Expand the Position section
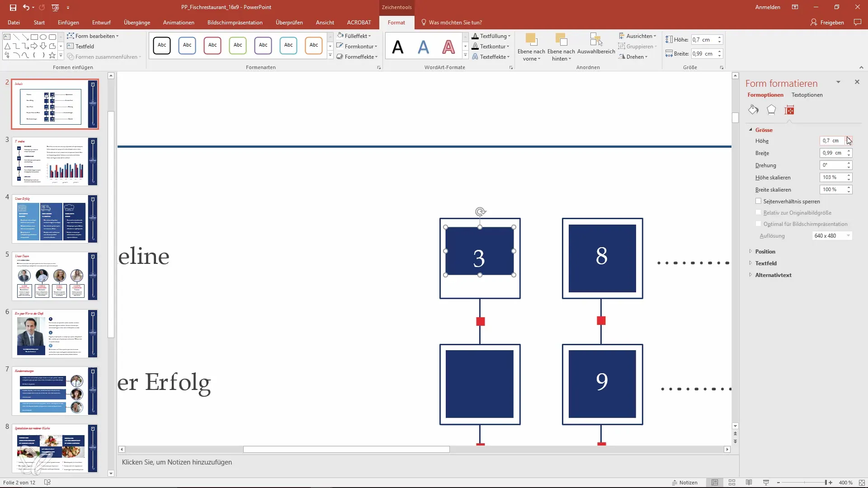Viewport: 868px width, 488px height. [765, 251]
